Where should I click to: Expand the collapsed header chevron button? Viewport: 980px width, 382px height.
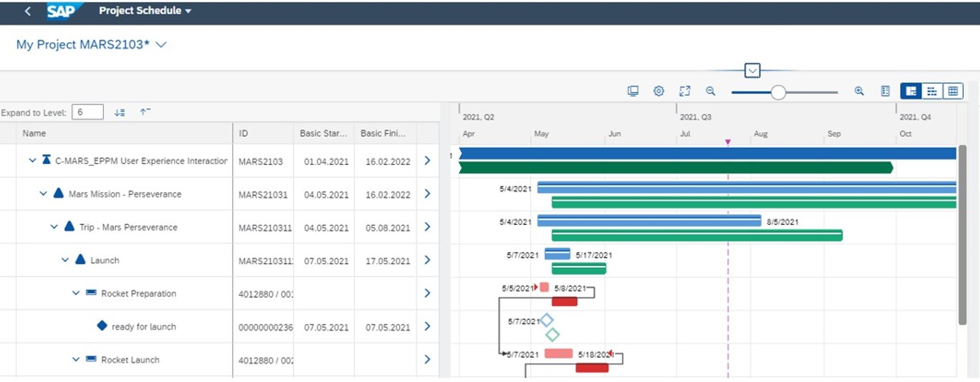(752, 71)
